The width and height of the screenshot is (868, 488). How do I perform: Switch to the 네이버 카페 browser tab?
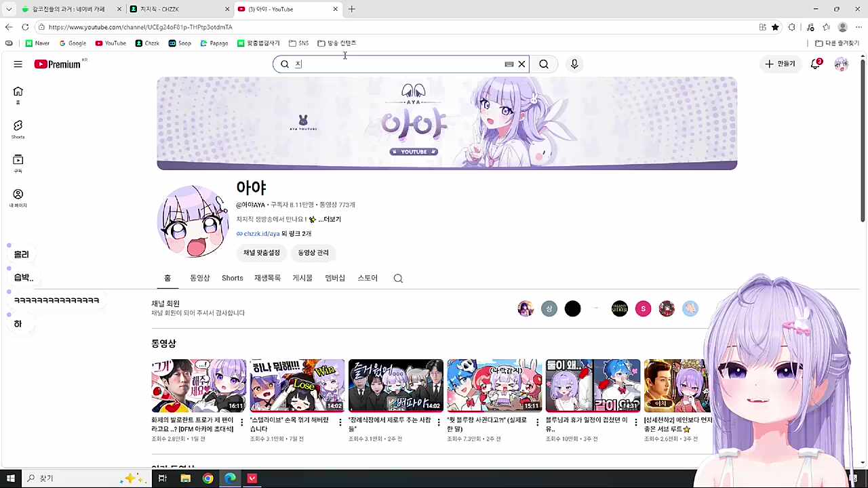coord(70,9)
